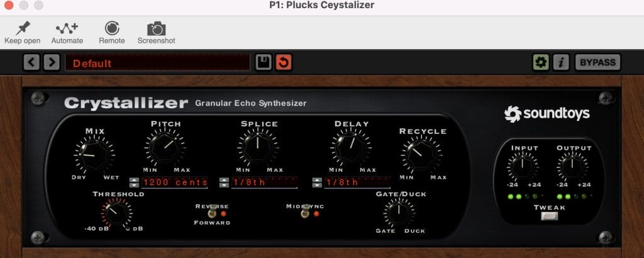Click the Tweak button
The image size is (644, 258).
click(x=550, y=216)
